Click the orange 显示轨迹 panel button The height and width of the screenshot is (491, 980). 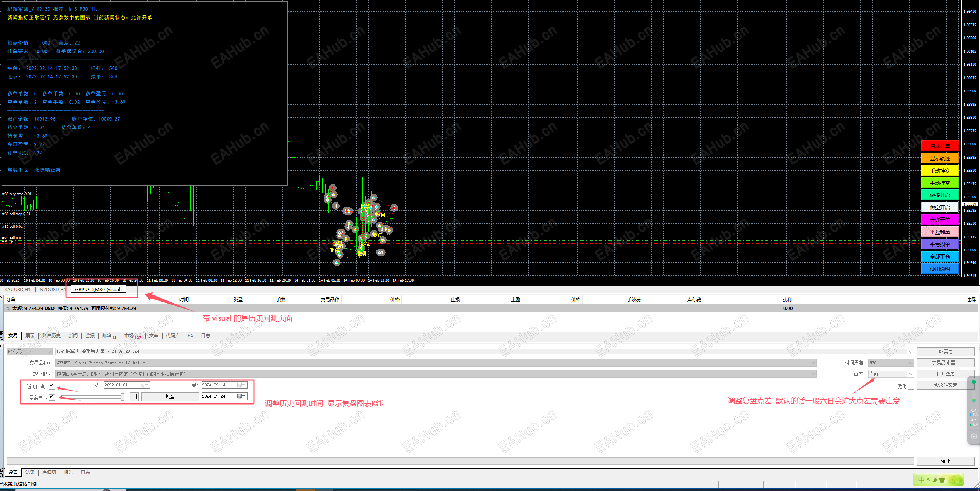[940, 158]
